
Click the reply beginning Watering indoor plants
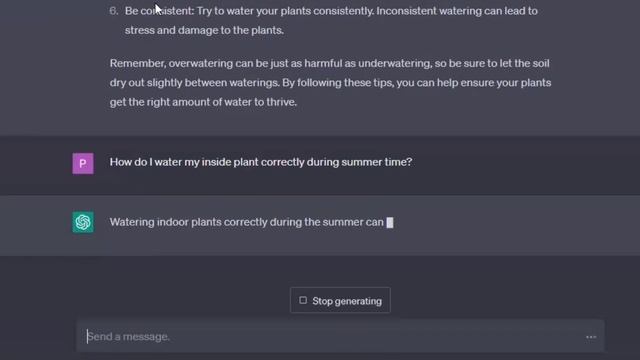point(247,222)
